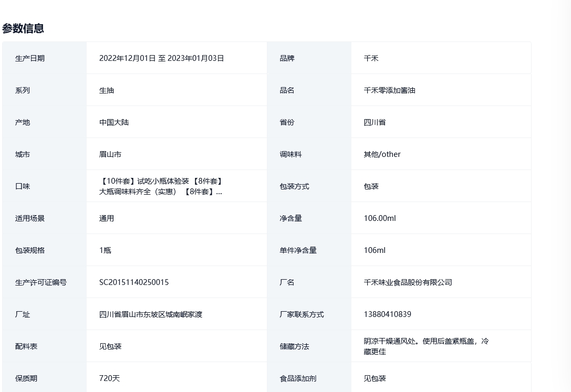571x392 pixels.
Task: Select the 生产日期 label cell
Action: tap(45, 58)
